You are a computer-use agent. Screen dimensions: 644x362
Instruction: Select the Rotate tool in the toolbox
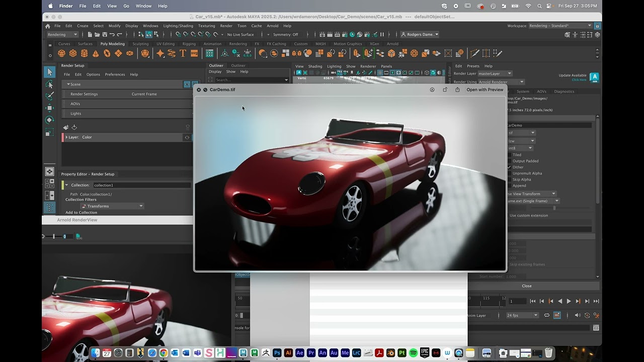(49, 120)
